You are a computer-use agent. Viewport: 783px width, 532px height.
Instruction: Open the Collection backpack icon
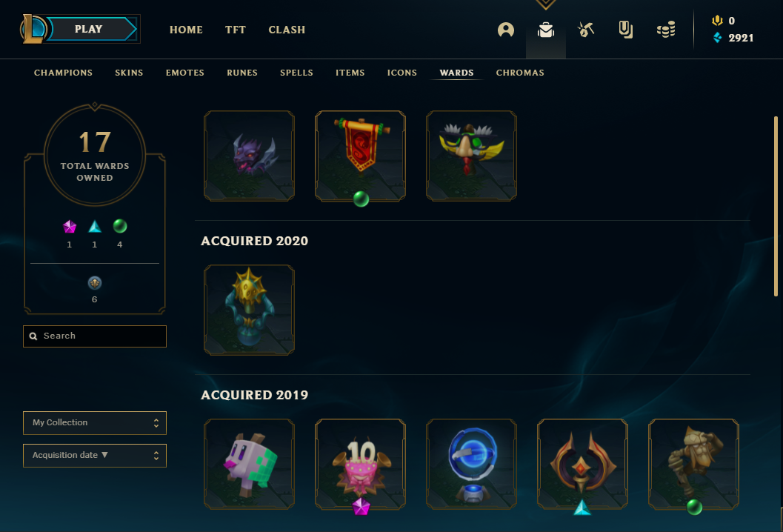[x=546, y=30]
